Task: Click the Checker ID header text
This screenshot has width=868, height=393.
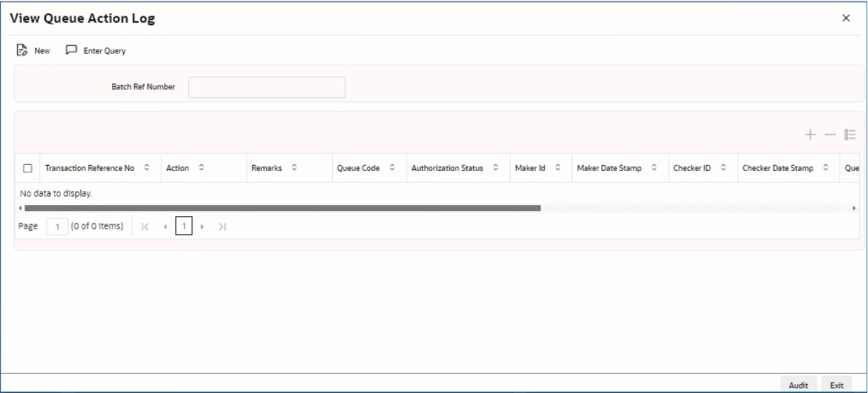Action: point(692,169)
